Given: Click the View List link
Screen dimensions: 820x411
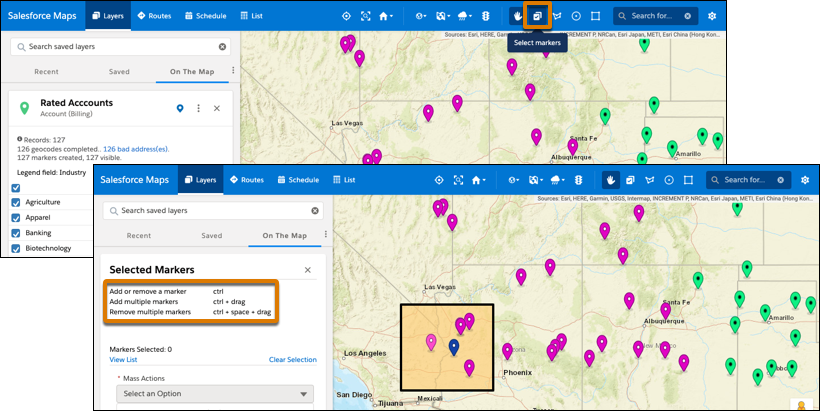Looking at the screenshot, I should point(123,360).
